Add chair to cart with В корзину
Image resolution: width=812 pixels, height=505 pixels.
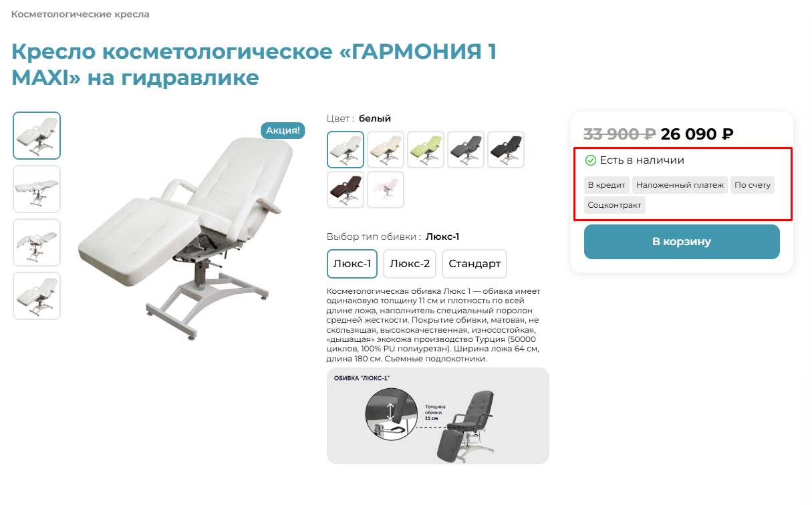point(682,242)
